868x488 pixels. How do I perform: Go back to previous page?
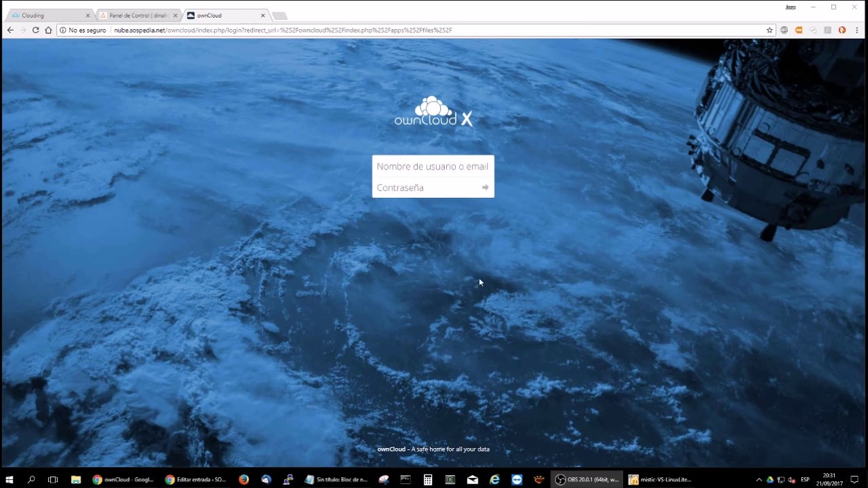10,30
